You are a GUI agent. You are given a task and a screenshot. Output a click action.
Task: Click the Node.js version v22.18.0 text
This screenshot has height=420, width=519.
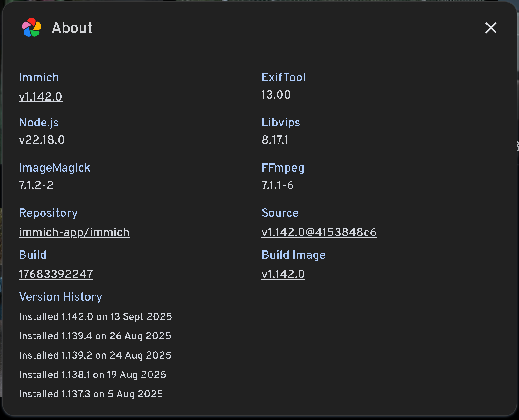click(42, 140)
